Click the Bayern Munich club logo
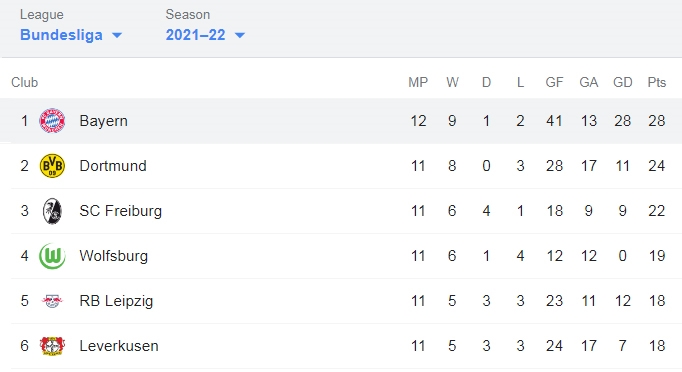This screenshot has width=682, height=372. [x=52, y=121]
